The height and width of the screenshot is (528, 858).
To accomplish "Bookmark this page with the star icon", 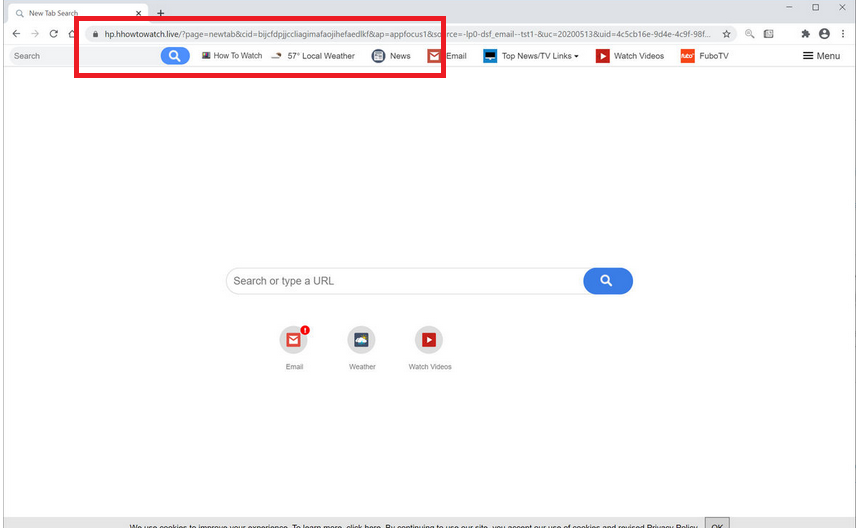I will [x=727, y=34].
